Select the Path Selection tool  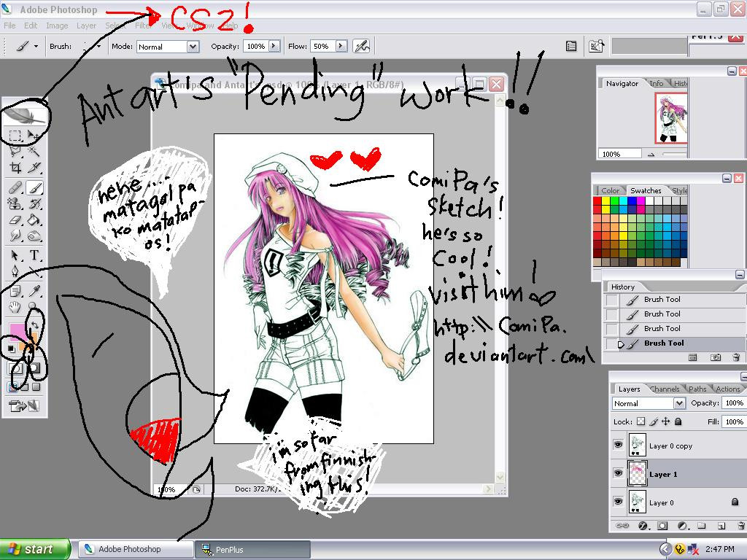coord(15,256)
